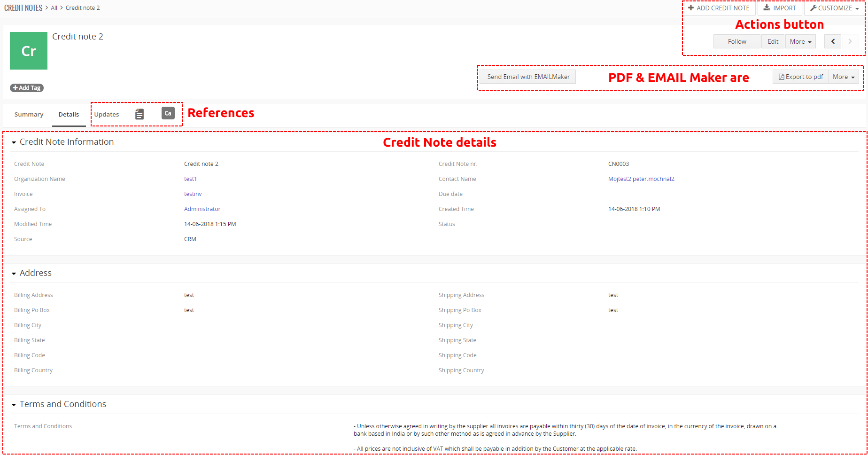868x455 pixels.
Task: Collapse the Address section
Action: [x=14, y=274]
